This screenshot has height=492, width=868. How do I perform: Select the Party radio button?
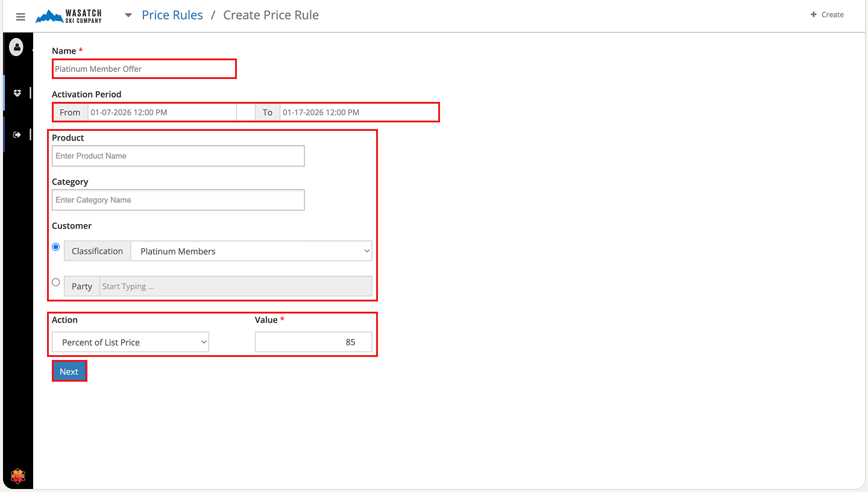56,282
